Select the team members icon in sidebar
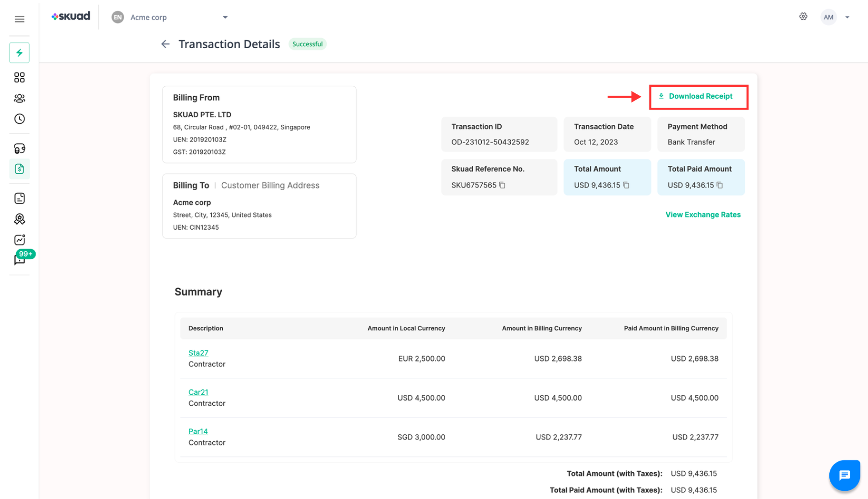 pyautogui.click(x=19, y=98)
